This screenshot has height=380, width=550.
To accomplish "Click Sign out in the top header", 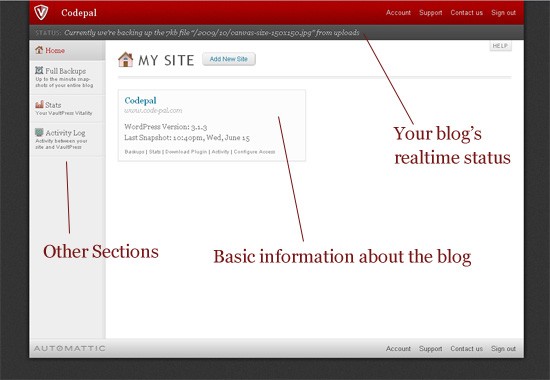I will tap(503, 13).
